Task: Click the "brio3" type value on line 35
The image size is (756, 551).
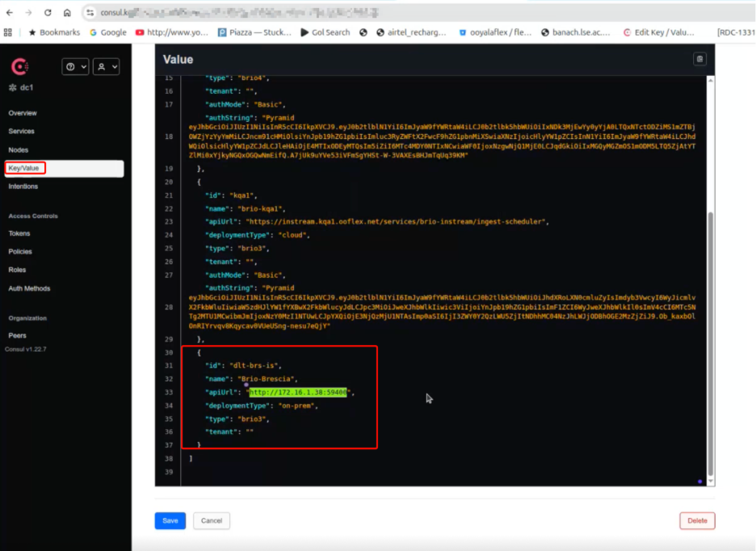Action: coord(253,419)
